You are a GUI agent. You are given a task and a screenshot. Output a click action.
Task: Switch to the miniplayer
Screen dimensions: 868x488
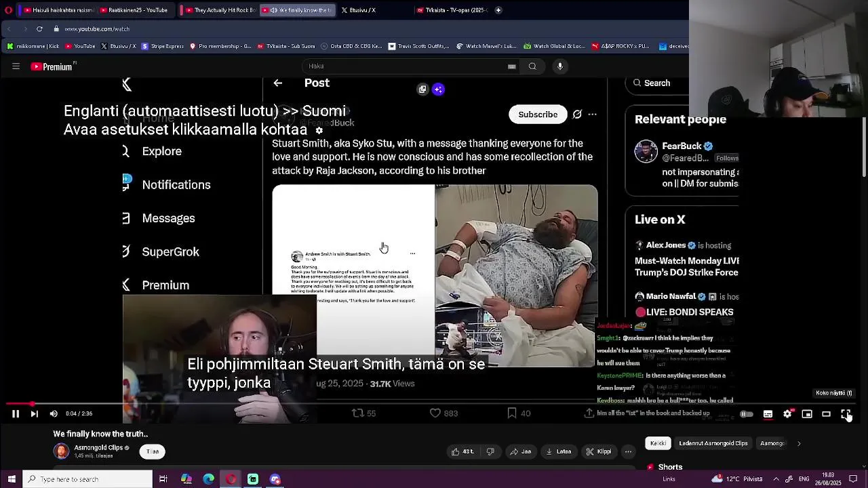807,414
